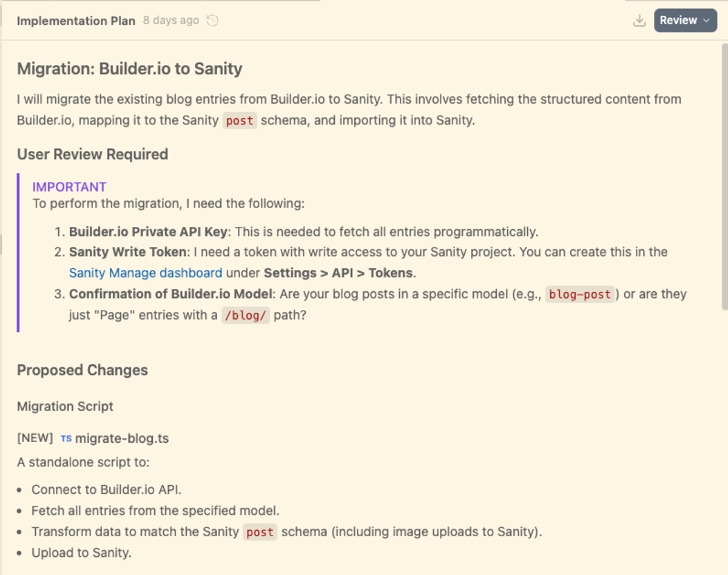Click the [NEW] tag before migrate-blog.ts

pos(35,439)
